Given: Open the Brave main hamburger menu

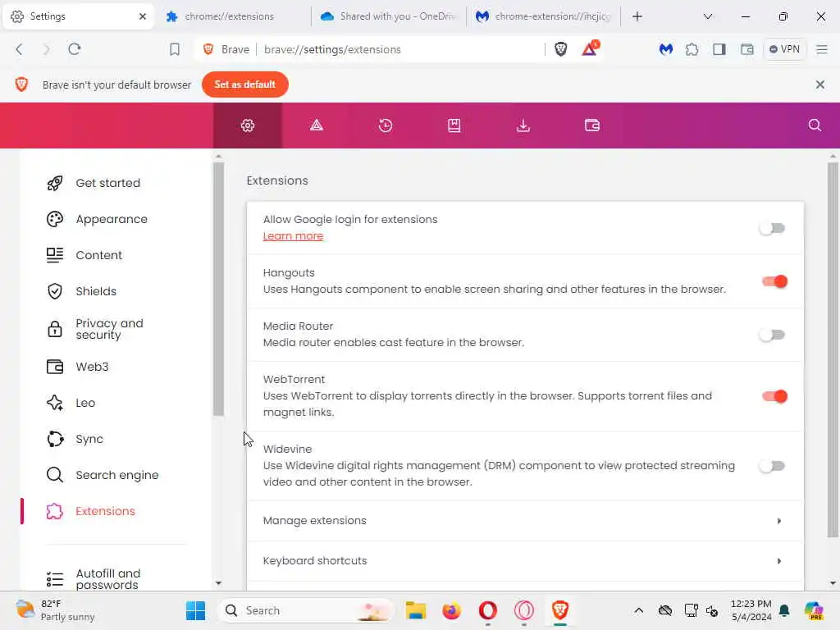Looking at the screenshot, I should pos(821,49).
